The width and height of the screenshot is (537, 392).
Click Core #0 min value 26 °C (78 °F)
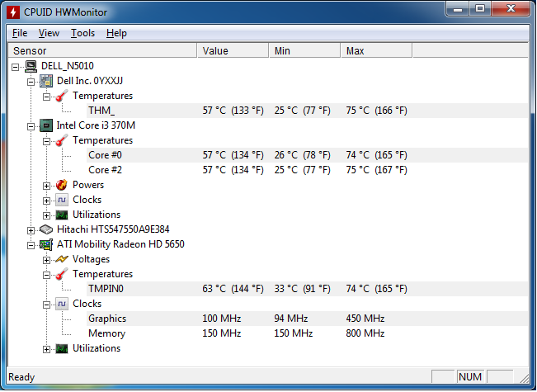(x=302, y=155)
